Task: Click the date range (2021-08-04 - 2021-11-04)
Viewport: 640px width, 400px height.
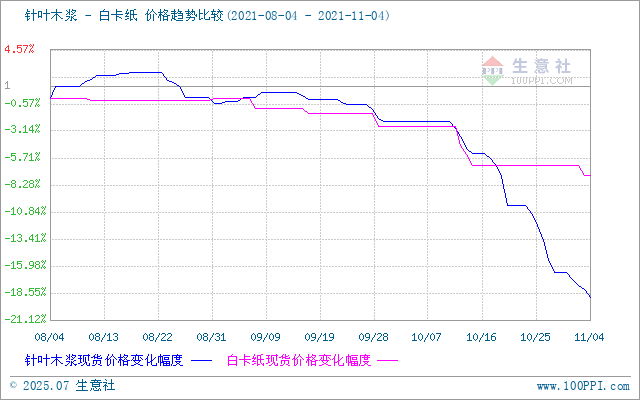Action: (307, 16)
